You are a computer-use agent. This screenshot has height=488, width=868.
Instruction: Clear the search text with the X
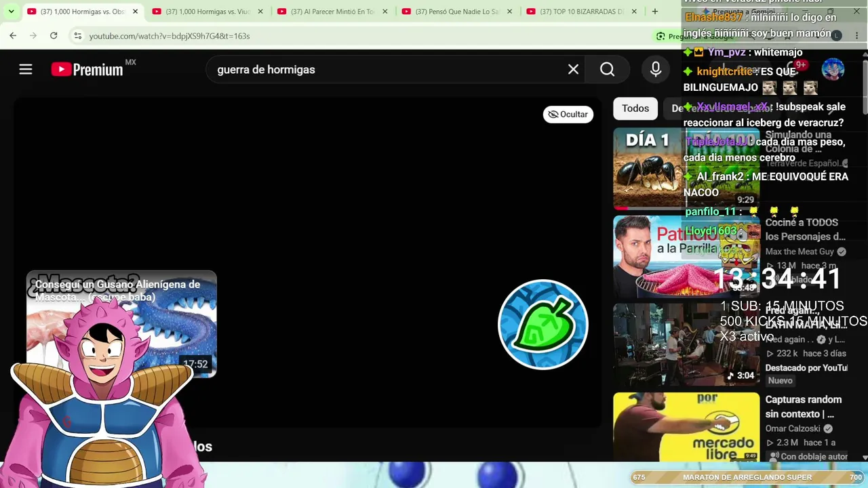click(x=573, y=69)
